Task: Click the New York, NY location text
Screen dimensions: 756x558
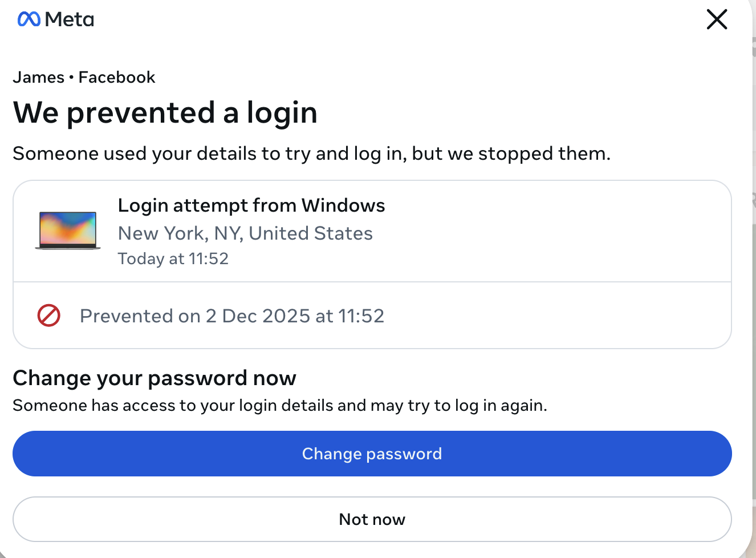Action: [180, 233]
